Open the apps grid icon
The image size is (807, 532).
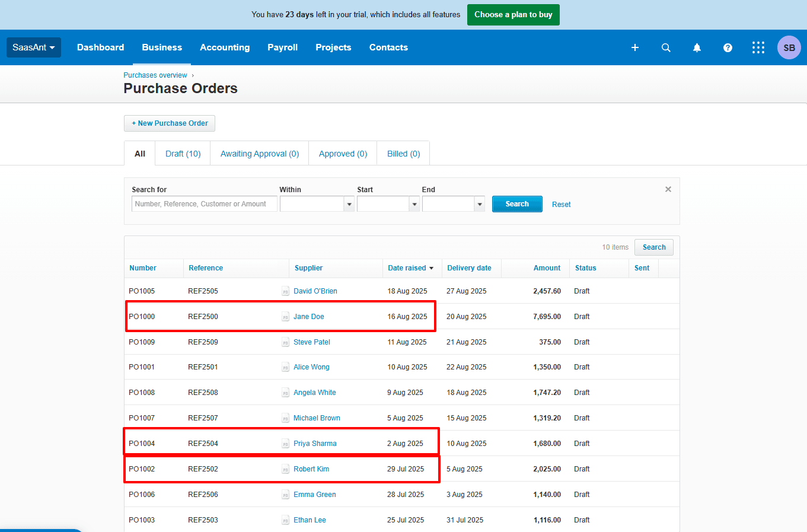pos(758,47)
